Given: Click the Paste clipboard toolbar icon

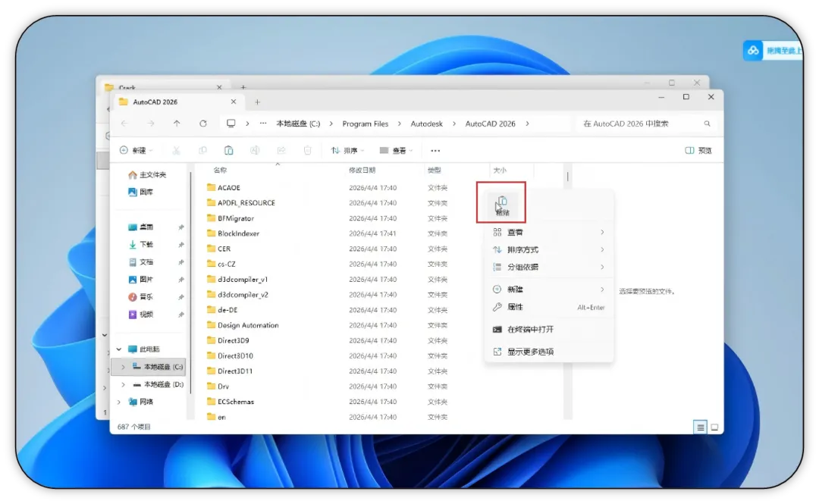Looking at the screenshot, I should coord(228,150).
